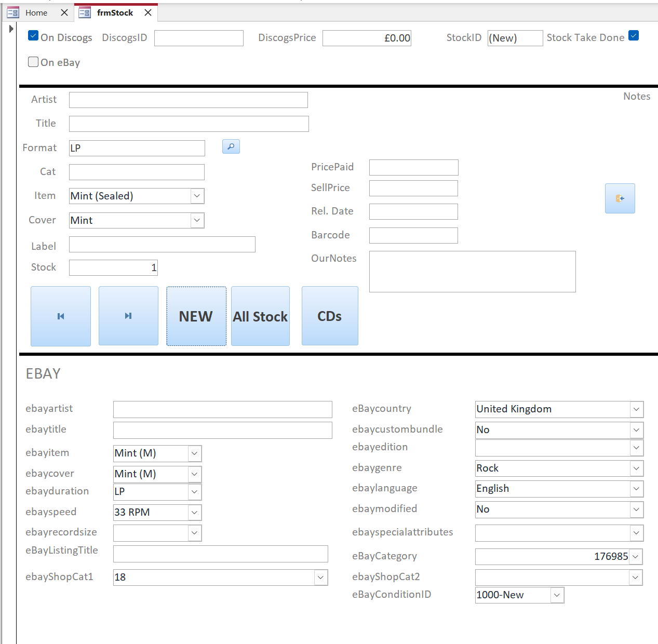Click the Cat input field
658x644 pixels.
pyautogui.click(x=137, y=172)
